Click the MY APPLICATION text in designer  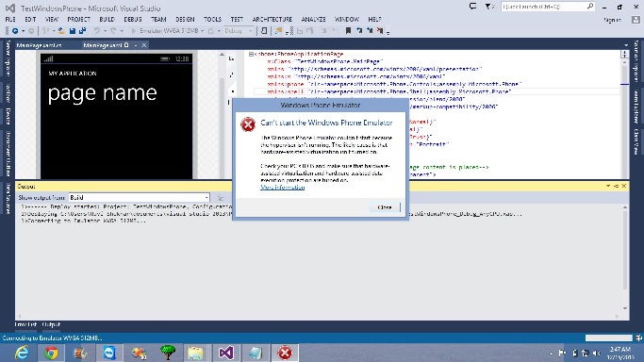73,74
